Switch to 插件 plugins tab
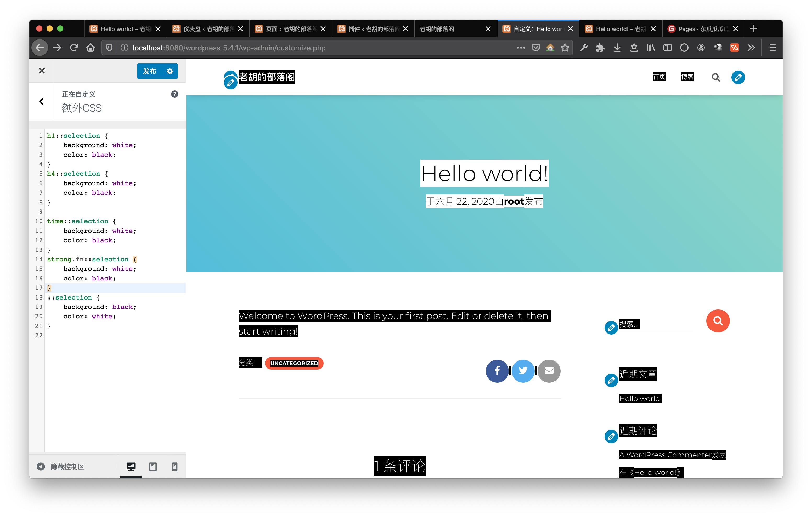Image resolution: width=812 pixels, height=517 pixels. click(x=373, y=29)
